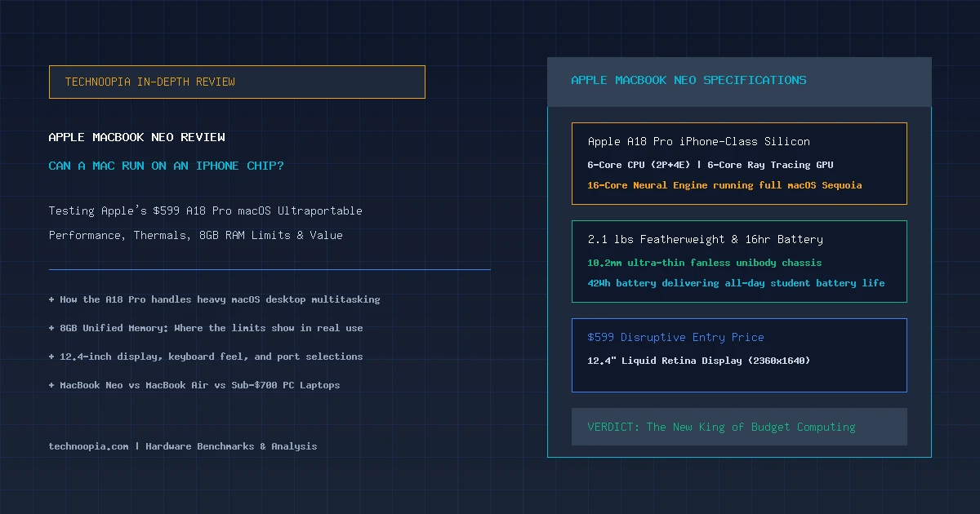Click the 42Wh battery spec line
This screenshot has width=980, height=514.
(736, 283)
